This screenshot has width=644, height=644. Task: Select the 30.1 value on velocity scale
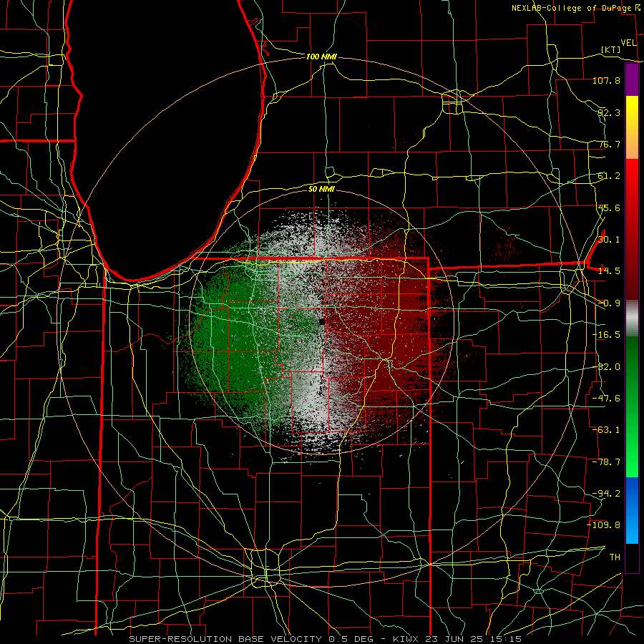coord(609,240)
